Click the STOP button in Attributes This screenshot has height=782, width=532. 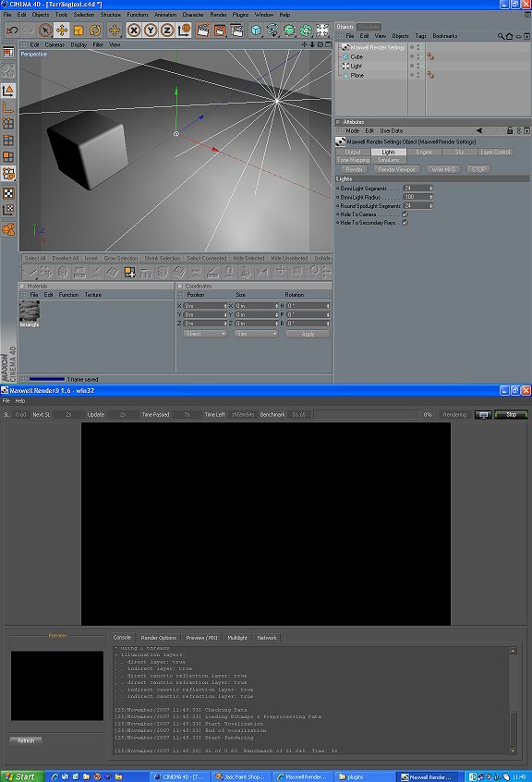(x=478, y=169)
